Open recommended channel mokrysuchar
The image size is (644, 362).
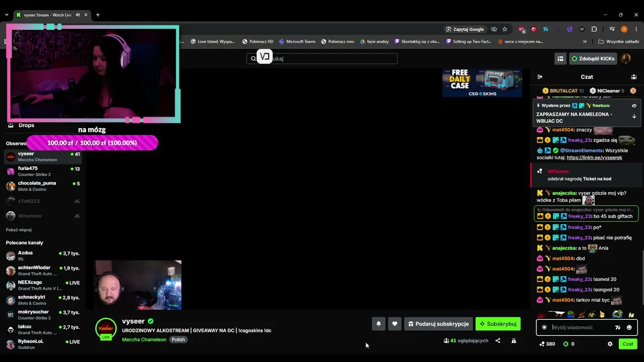(x=43, y=315)
